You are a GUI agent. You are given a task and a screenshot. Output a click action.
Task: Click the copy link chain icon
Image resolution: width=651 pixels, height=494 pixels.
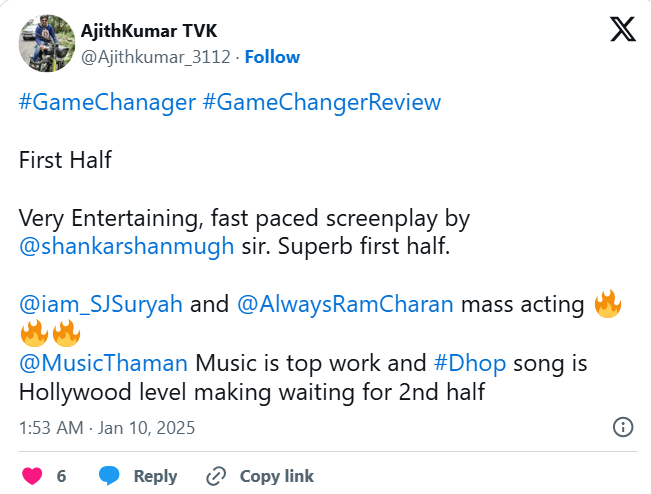pos(216,476)
